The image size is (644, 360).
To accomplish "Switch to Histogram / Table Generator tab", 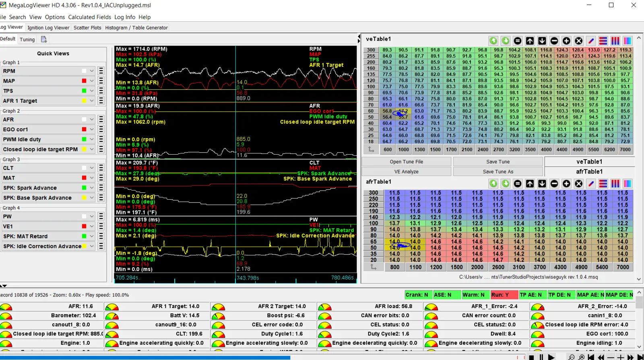I will (x=136, y=27).
